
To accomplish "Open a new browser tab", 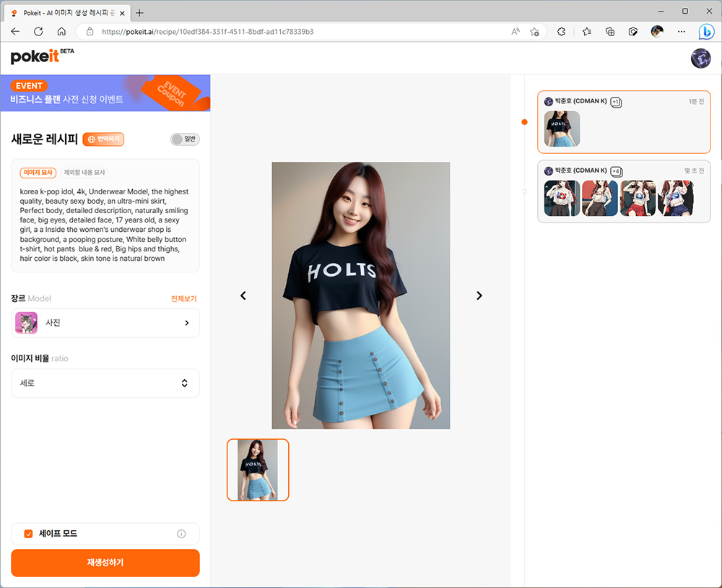I will (139, 13).
